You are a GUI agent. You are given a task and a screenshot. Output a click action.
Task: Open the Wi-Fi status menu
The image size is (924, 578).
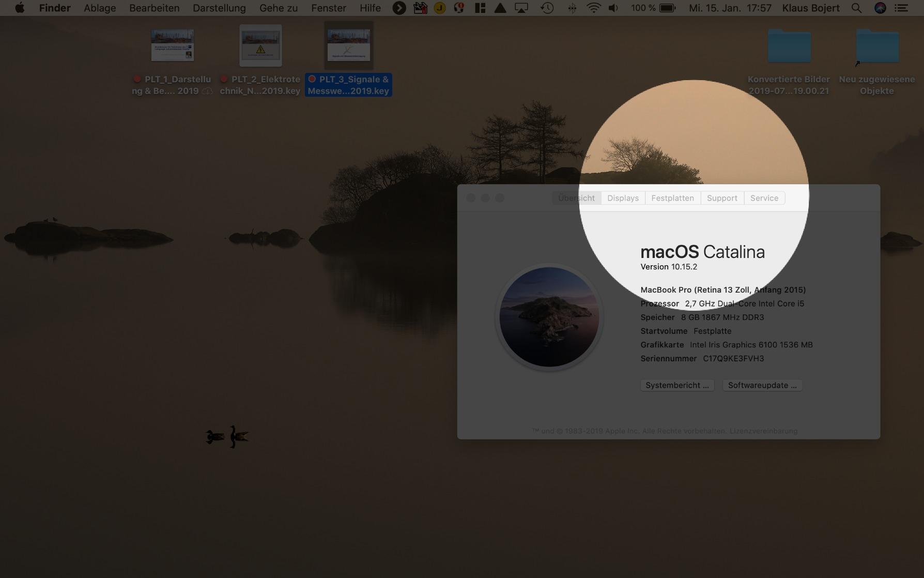pyautogui.click(x=594, y=8)
